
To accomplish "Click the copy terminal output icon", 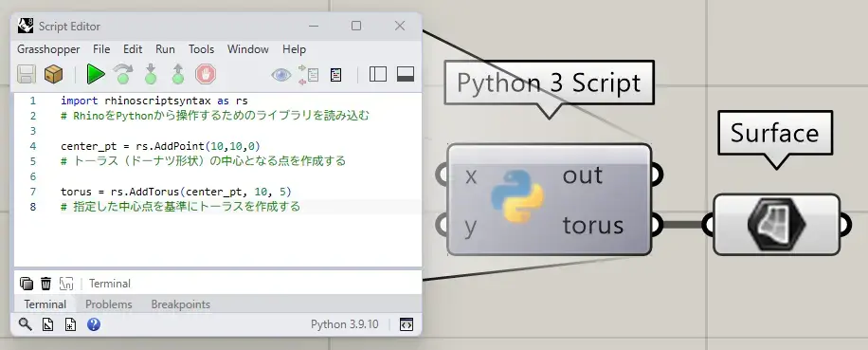I will coord(26,284).
